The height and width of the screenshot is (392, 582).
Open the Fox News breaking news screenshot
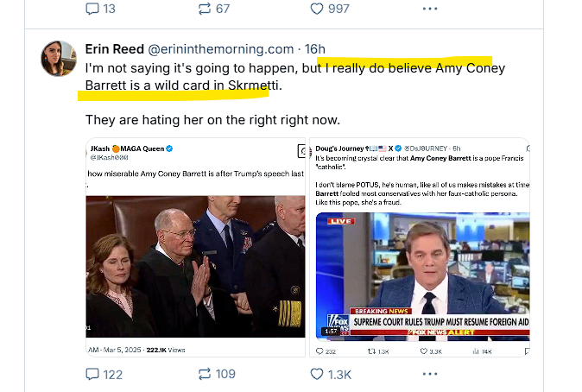click(421, 275)
